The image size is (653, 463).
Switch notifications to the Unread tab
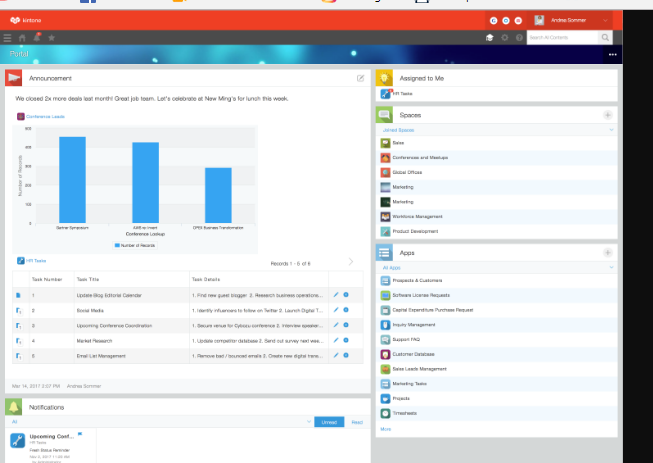coord(328,423)
